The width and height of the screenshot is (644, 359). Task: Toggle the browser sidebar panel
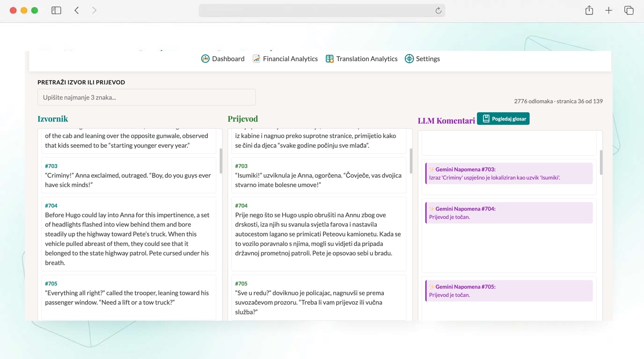56,10
